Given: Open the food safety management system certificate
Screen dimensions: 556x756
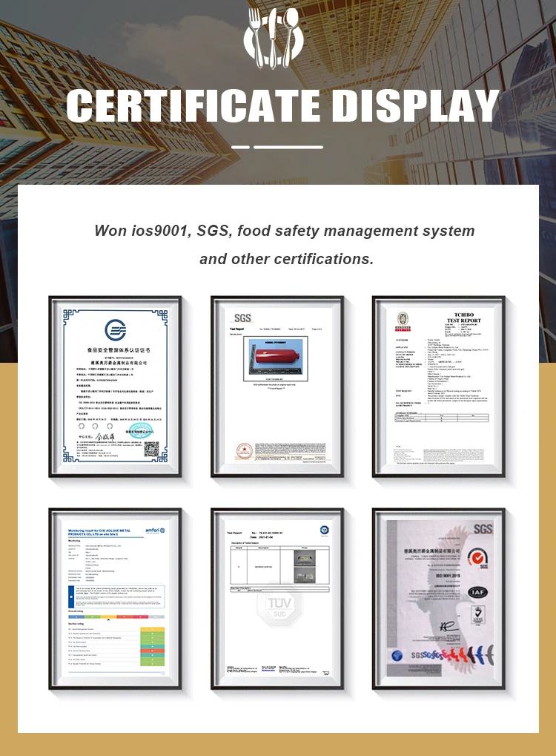Looking at the screenshot, I should tap(115, 387).
